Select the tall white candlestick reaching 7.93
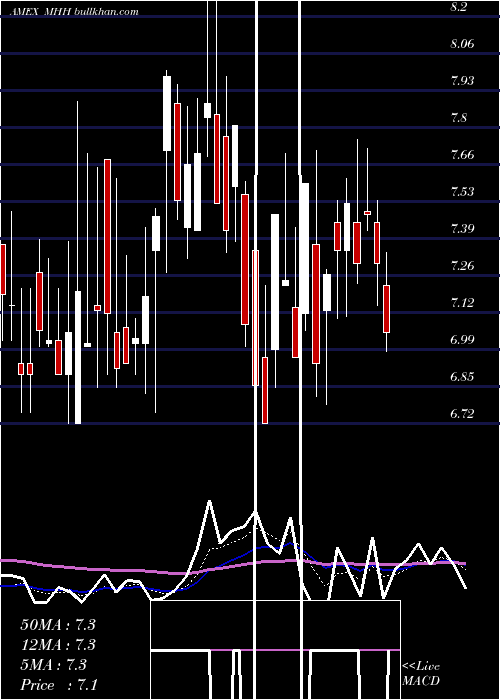The image size is (500, 700). tap(167, 113)
